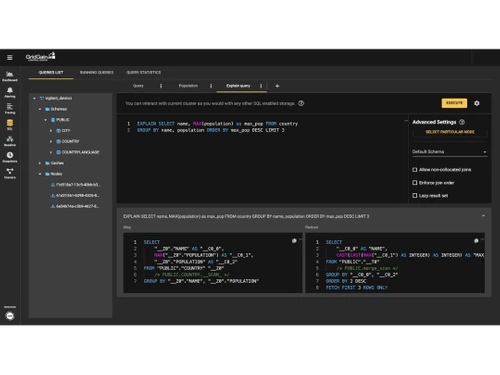Image resolution: width=500 pixels, height=375 pixels.
Task: Switch to Query Statistics tab
Action: 144,72
